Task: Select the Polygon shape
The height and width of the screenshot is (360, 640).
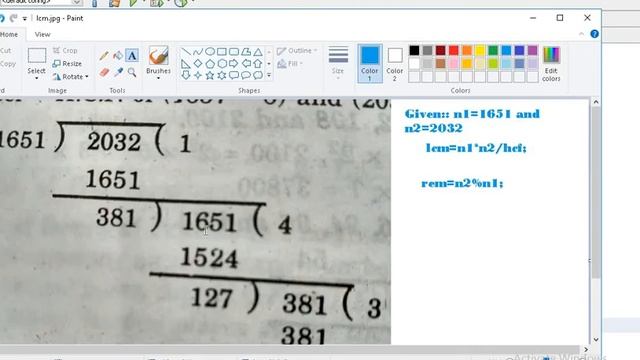Action: (x=246, y=52)
